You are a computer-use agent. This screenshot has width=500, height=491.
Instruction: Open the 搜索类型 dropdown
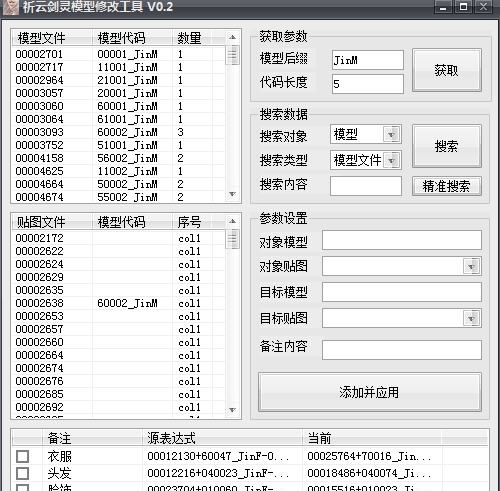(391, 160)
